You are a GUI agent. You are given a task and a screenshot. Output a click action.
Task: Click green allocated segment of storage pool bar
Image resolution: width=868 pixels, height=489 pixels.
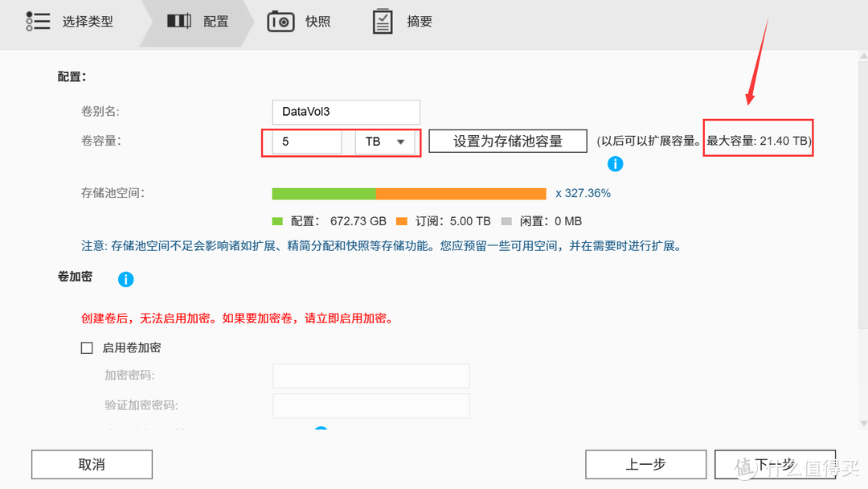324,193
